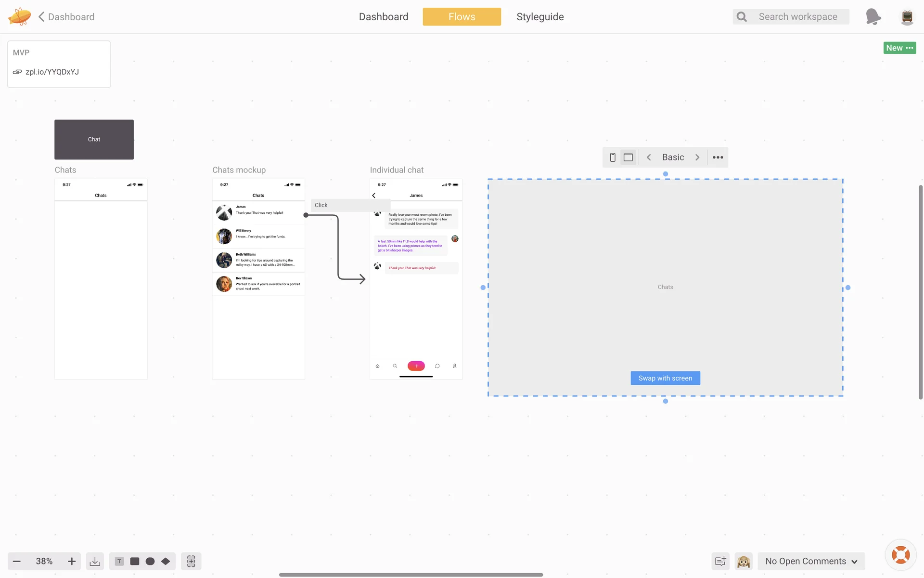The width and height of the screenshot is (924, 578).
Task: Click the Swap with screen button
Action: click(x=665, y=378)
